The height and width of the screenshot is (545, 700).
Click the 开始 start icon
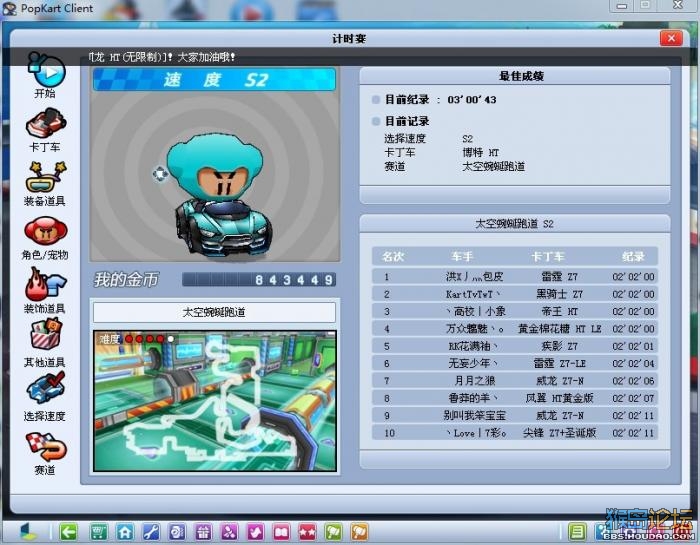[x=46, y=70]
